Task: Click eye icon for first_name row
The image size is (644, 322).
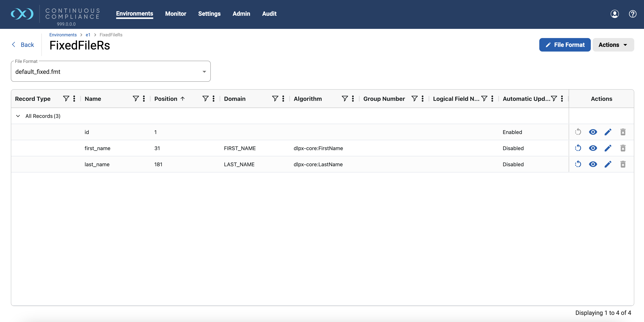Action: click(x=593, y=148)
